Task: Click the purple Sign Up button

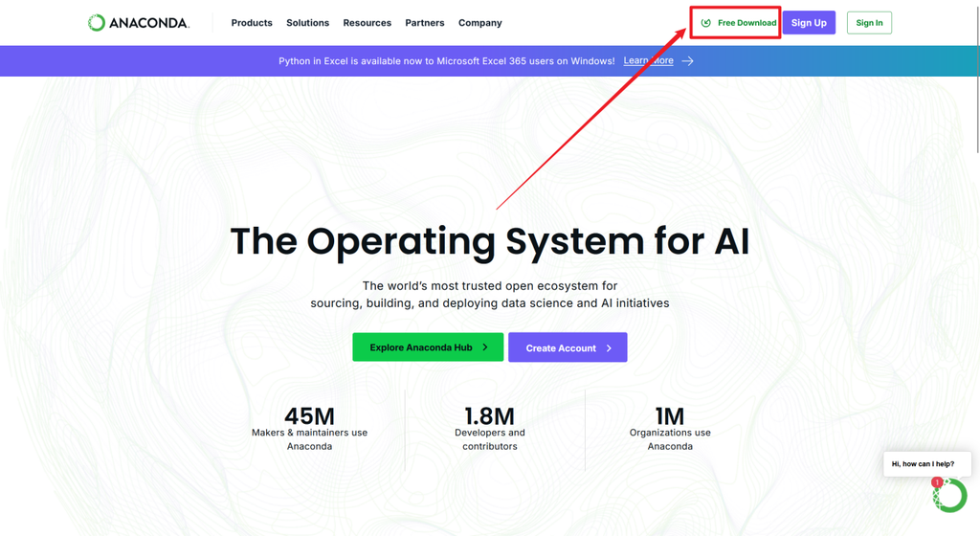Action: 809,23
